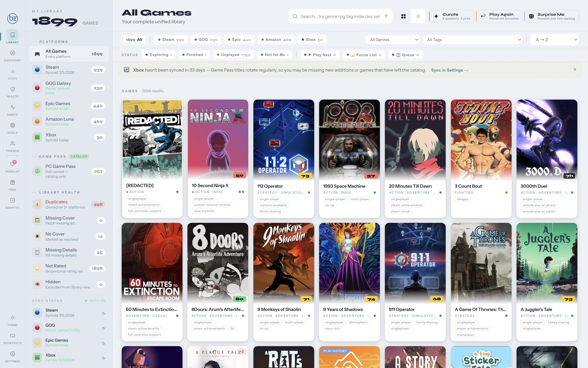The image size is (588, 368).
Task: Open the All Tags dropdown
Action: (473, 40)
